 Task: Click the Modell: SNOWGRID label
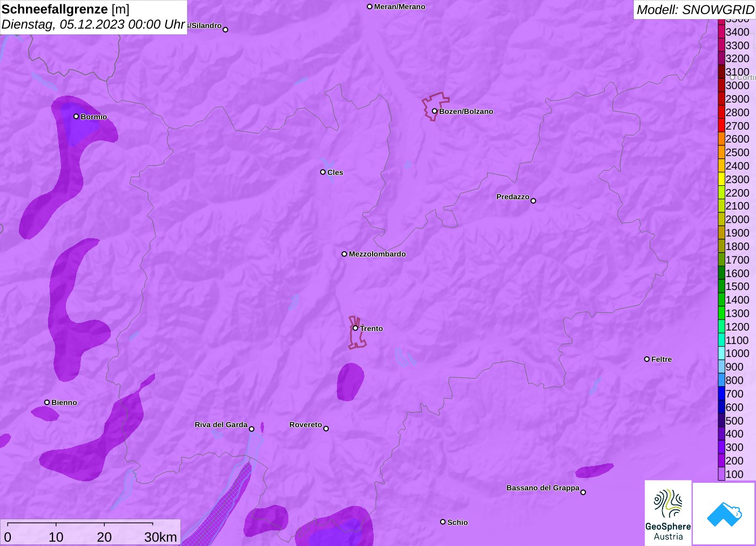pyautogui.click(x=696, y=10)
